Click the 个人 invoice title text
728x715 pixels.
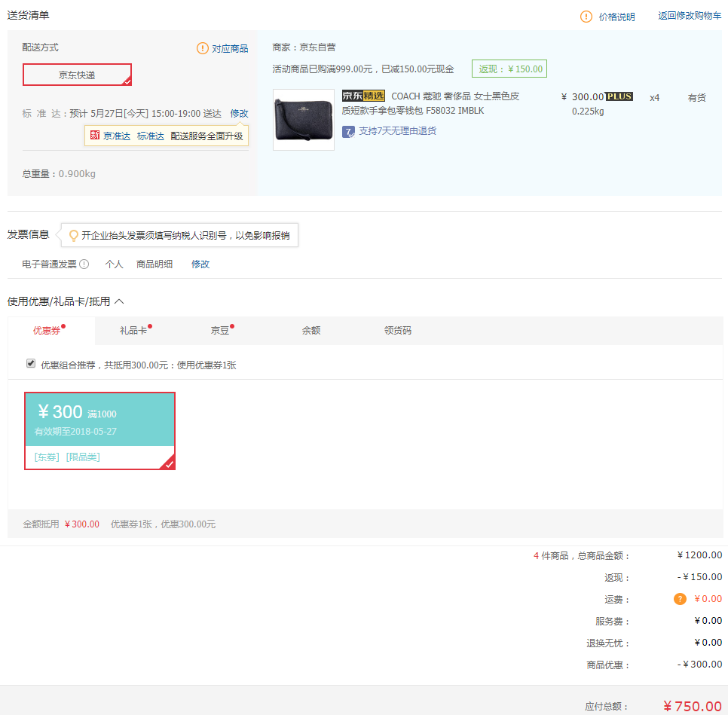click(x=114, y=264)
